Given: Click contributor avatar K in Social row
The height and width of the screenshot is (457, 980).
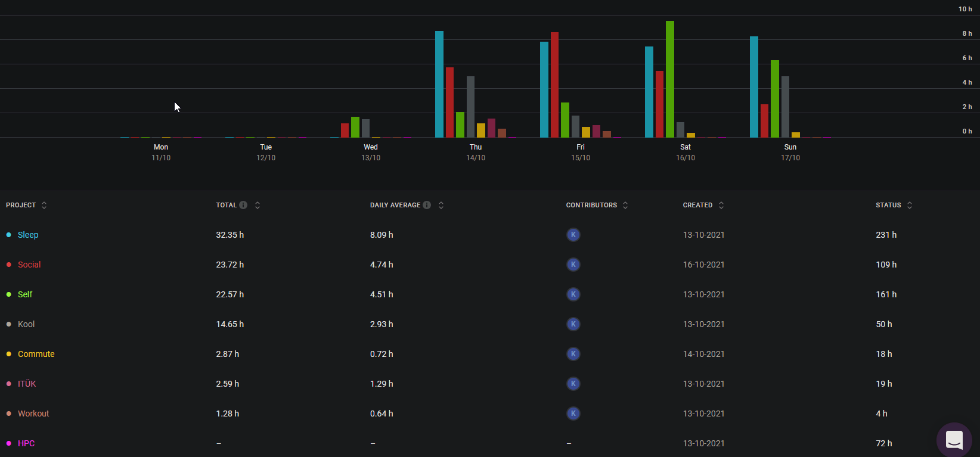Looking at the screenshot, I should pos(573,265).
